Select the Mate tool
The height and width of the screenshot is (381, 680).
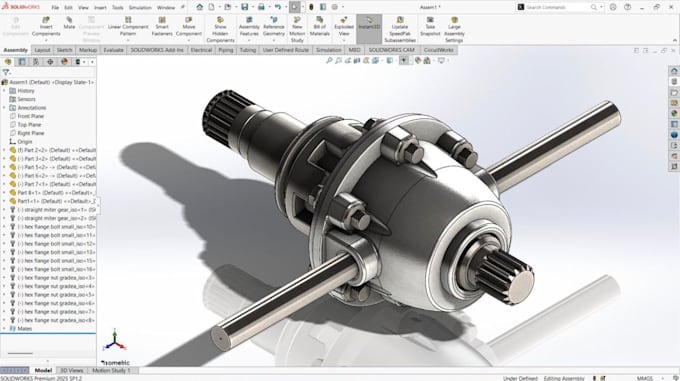click(69, 23)
